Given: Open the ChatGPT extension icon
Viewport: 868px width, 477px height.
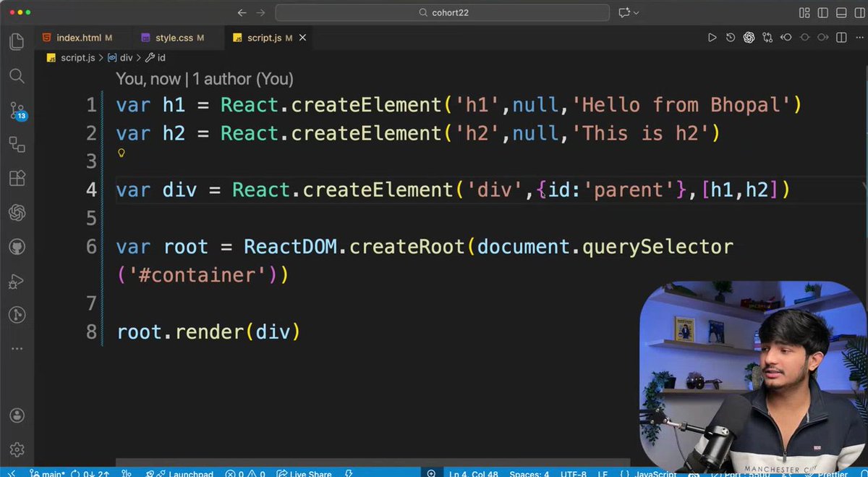Looking at the screenshot, I should tap(17, 212).
